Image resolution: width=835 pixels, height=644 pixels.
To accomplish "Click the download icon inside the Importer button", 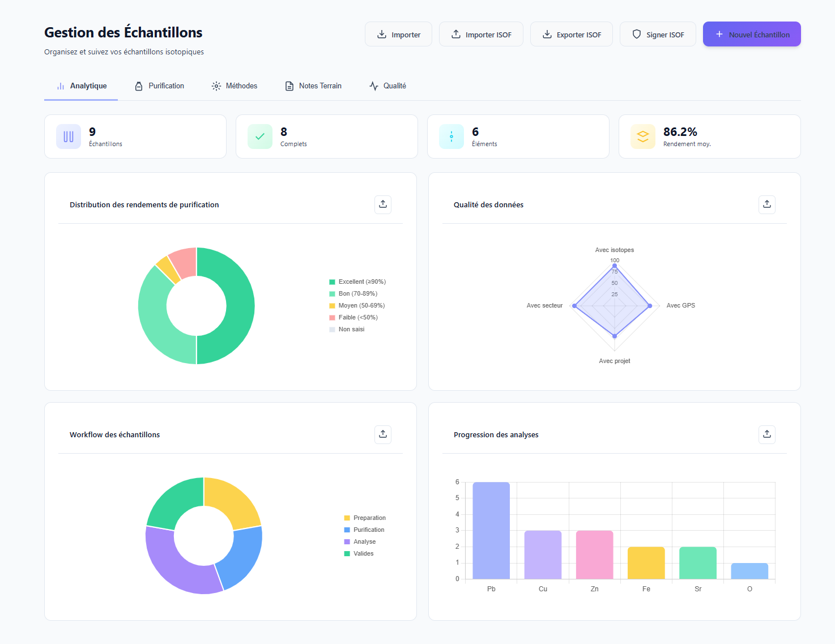I will coord(382,35).
